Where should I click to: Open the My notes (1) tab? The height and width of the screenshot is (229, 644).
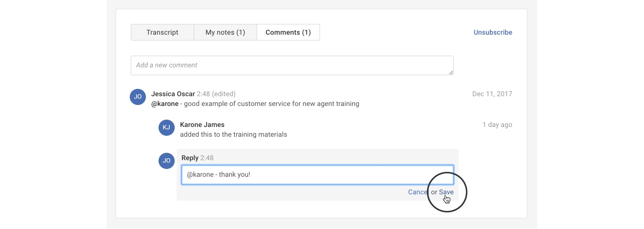pyautogui.click(x=225, y=33)
